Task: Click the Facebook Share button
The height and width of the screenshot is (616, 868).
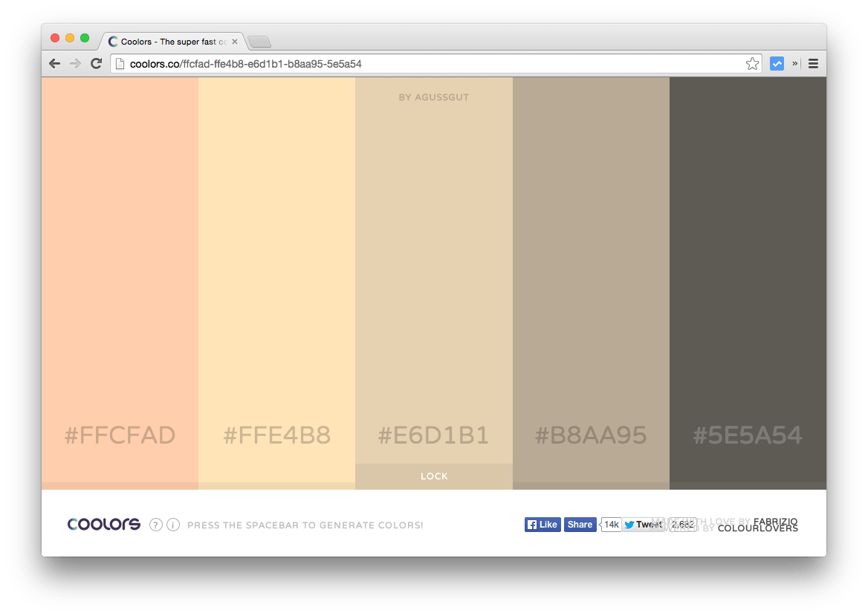Action: [580, 525]
